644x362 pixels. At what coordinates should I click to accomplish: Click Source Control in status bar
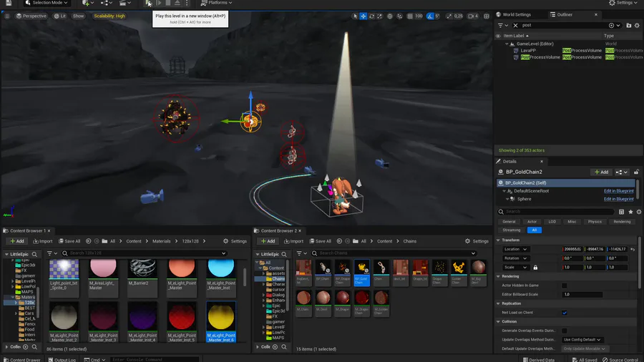click(x=620, y=360)
